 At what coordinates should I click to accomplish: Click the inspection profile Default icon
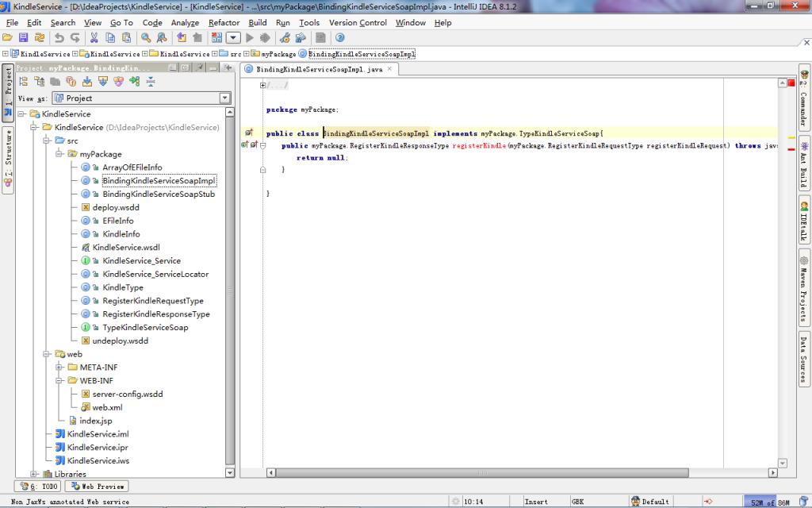point(635,502)
